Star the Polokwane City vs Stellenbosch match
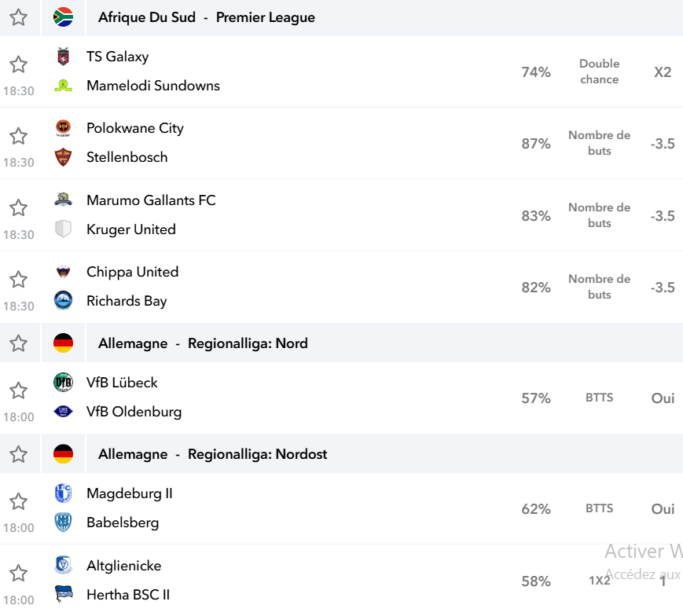The image size is (683, 616). coord(18,136)
